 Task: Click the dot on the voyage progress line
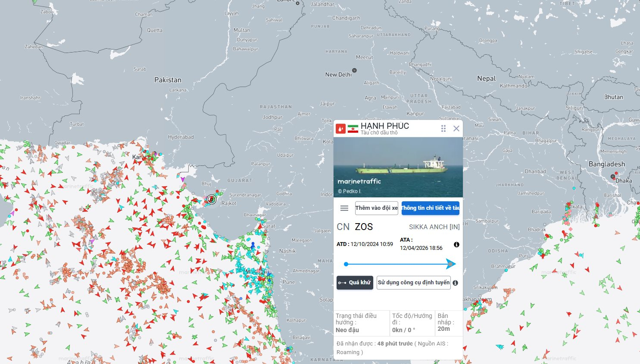click(x=347, y=264)
